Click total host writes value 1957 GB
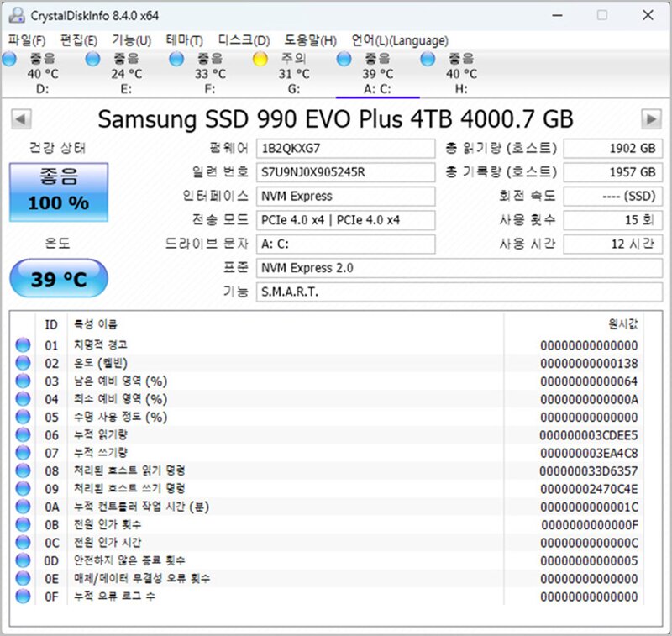The width and height of the screenshot is (672, 636). pos(613,172)
